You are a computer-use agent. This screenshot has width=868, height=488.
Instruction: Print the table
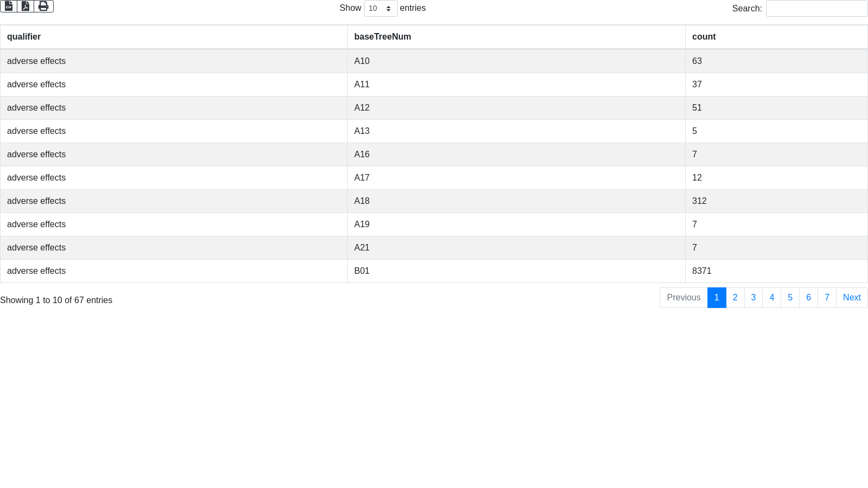click(43, 6)
